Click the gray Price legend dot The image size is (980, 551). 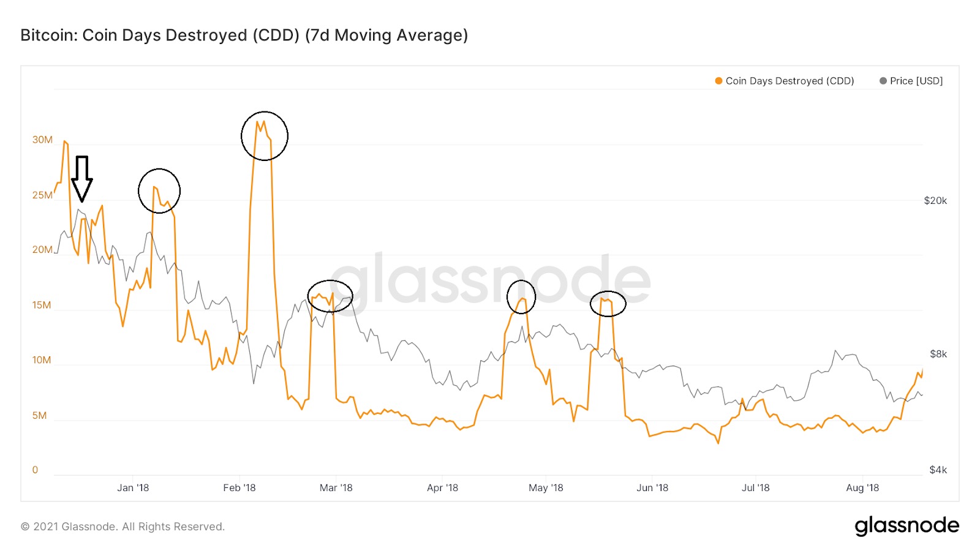click(x=883, y=81)
